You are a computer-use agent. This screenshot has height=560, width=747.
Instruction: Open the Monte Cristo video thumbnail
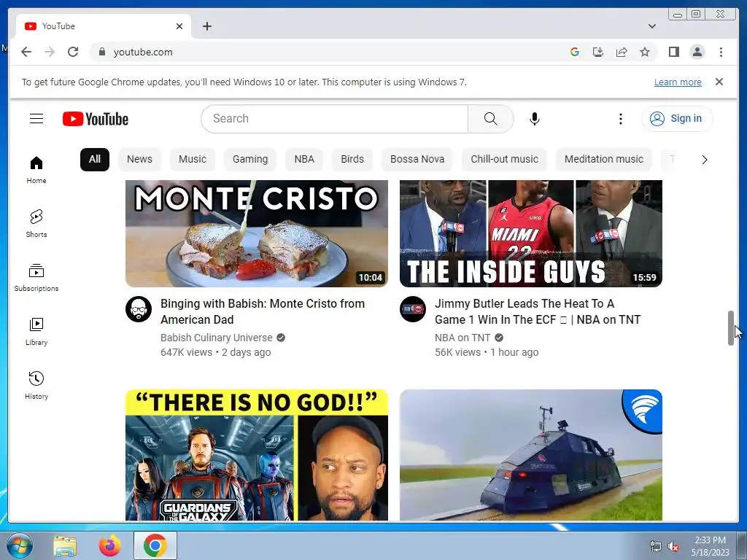click(x=256, y=233)
